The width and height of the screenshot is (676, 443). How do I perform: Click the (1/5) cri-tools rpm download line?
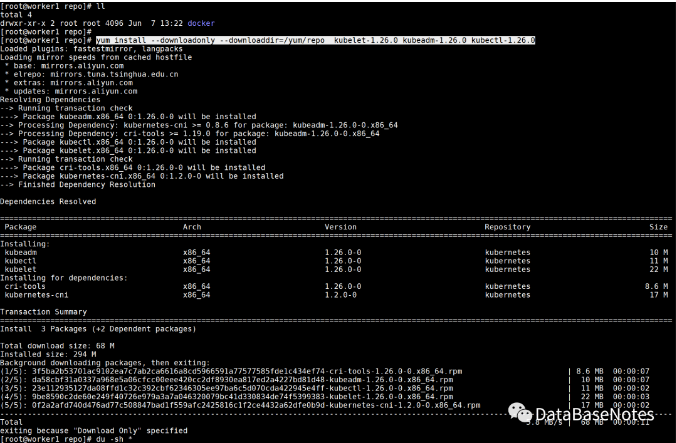point(325,371)
